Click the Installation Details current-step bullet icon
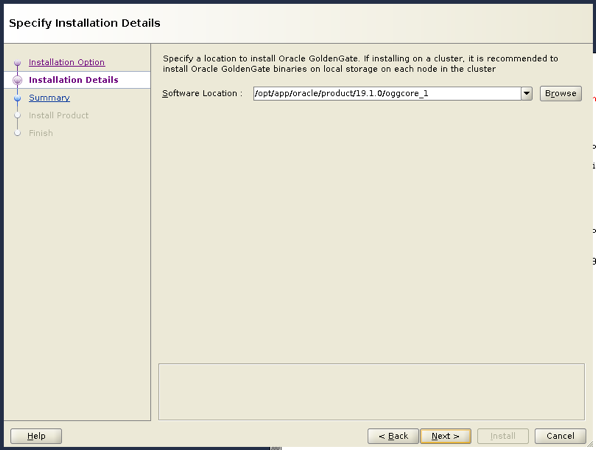Image resolution: width=596 pixels, height=450 pixels. click(17, 80)
